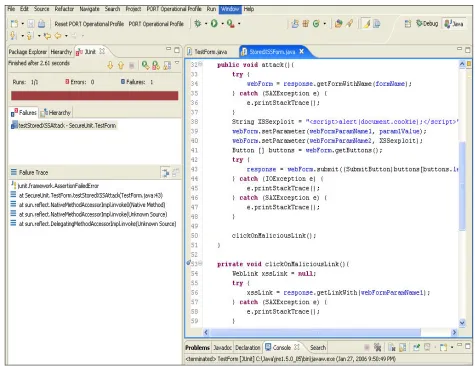Click the Open Console icon
The image size is (475, 366).
point(443,347)
